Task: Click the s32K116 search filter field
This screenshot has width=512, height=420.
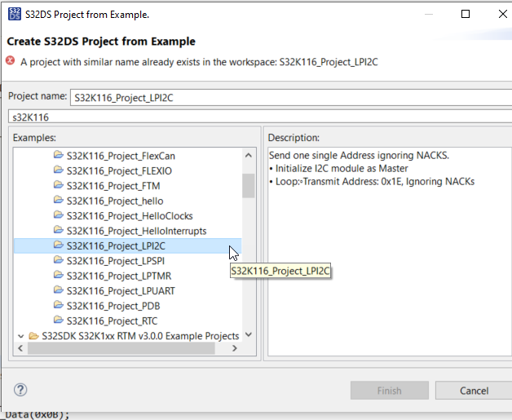Action: pyautogui.click(x=260, y=117)
